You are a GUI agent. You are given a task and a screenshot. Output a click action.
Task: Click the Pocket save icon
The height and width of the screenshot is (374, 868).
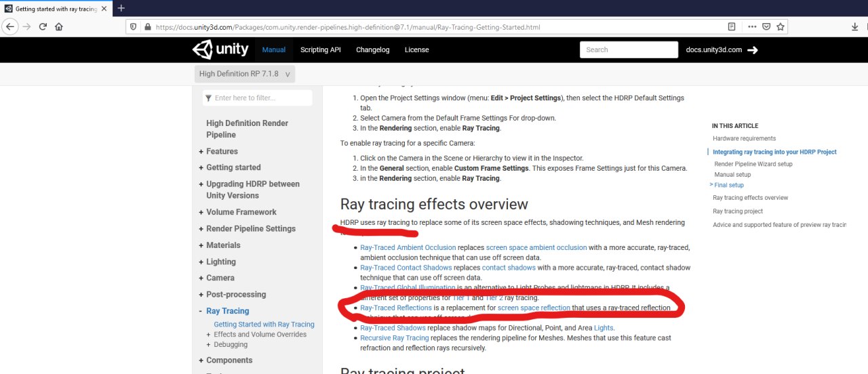(766, 27)
